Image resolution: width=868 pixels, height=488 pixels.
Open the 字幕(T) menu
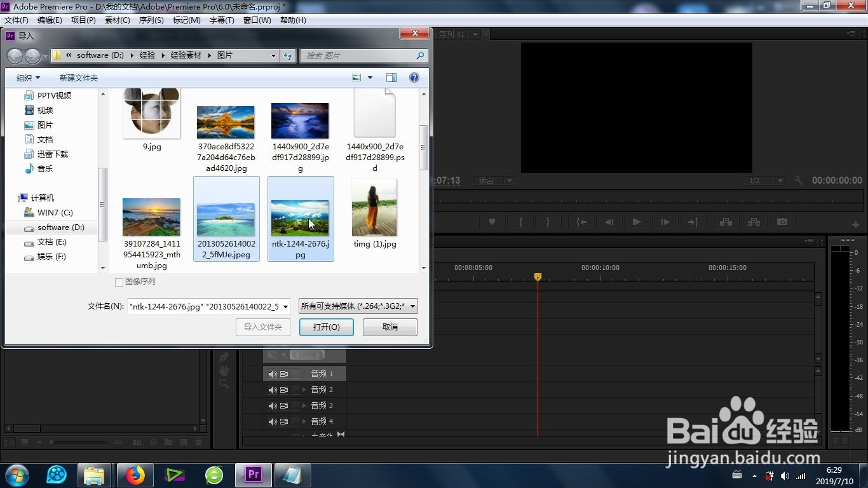[x=222, y=20]
